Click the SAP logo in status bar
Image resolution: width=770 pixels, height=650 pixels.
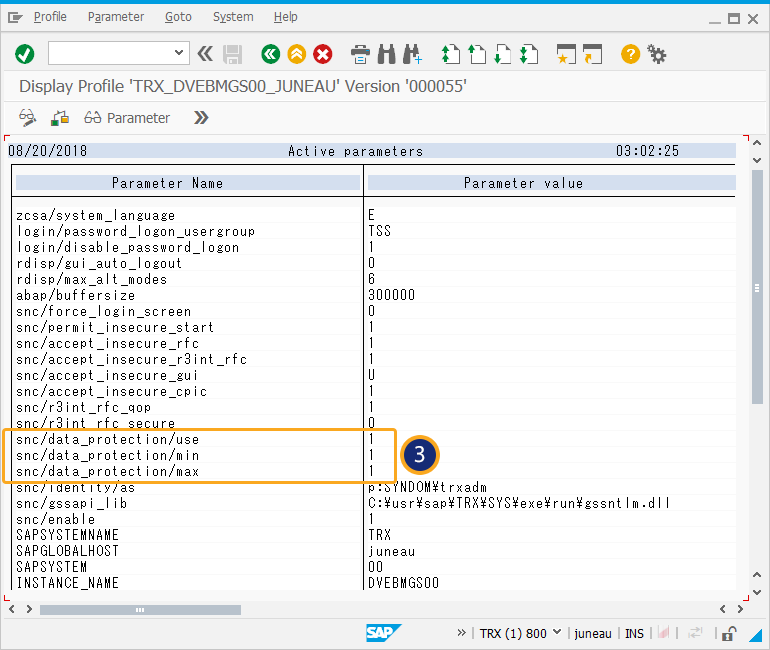[383, 633]
